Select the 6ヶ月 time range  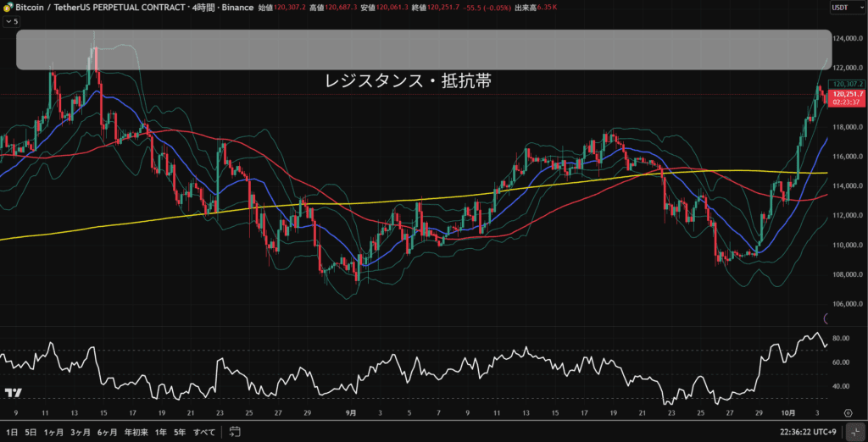(x=108, y=432)
